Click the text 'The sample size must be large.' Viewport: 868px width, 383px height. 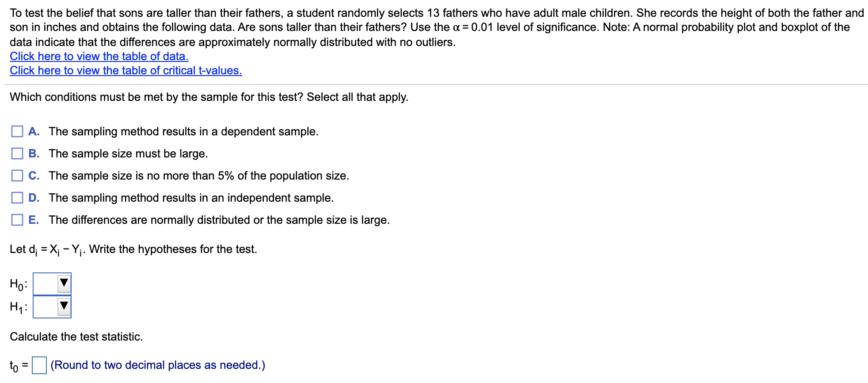pyautogui.click(x=128, y=153)
